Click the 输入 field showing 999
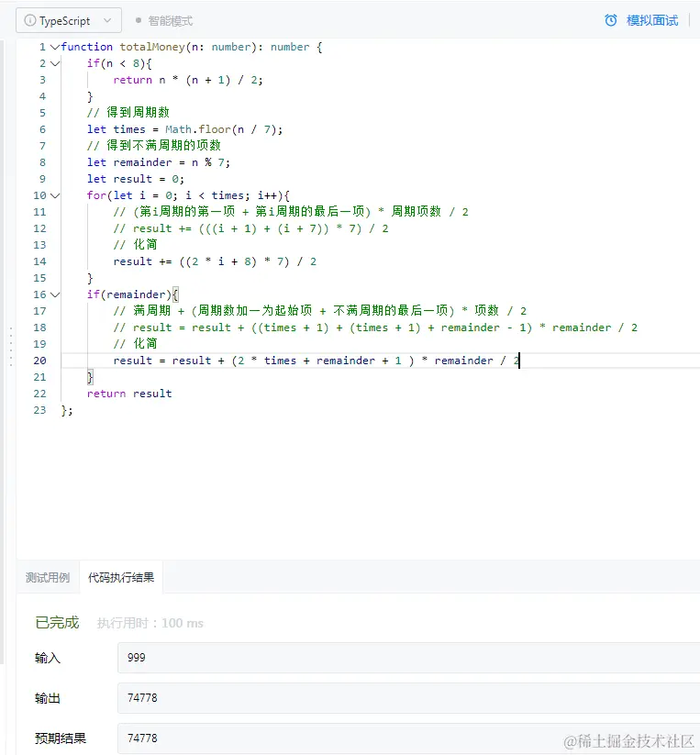Image resolution: width=700 pixels, height=755 pixels. [x=408, y=658]
